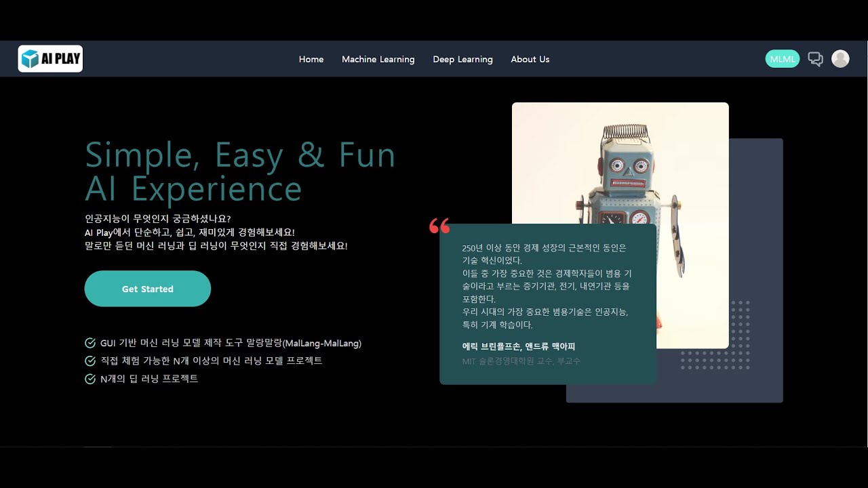Click check icon beside 머신 러닝 모델 프로젝트
Viewport: 868px width, 488px height.
pyautogui.click(x=90, y=361)
